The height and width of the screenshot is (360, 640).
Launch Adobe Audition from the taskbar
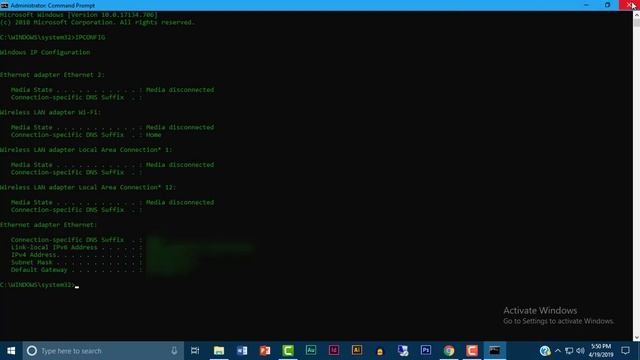click(311, 351)
